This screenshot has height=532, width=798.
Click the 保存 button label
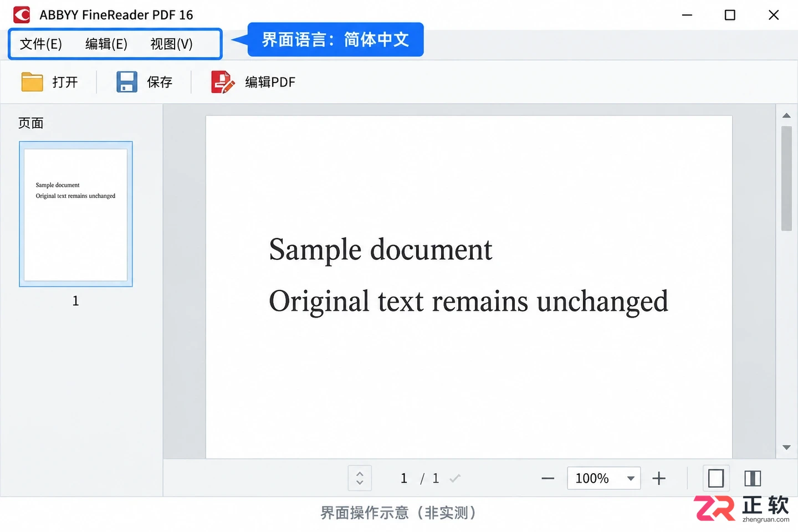[x=160, y=82]
